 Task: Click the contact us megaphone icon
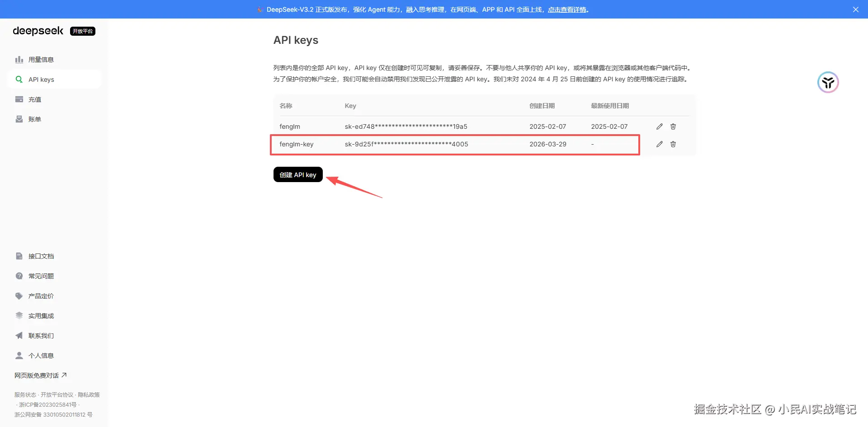click(x=19, y=336)
